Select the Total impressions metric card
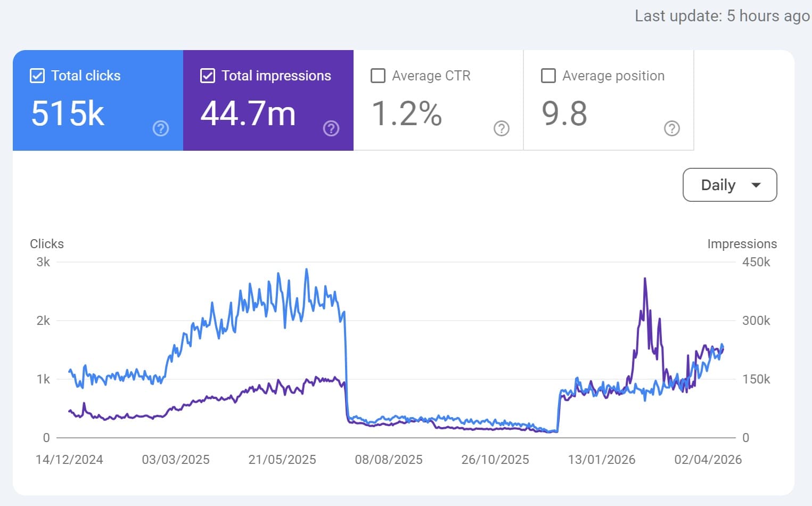The height and width of the screenshot is (506, 812). 268,100
